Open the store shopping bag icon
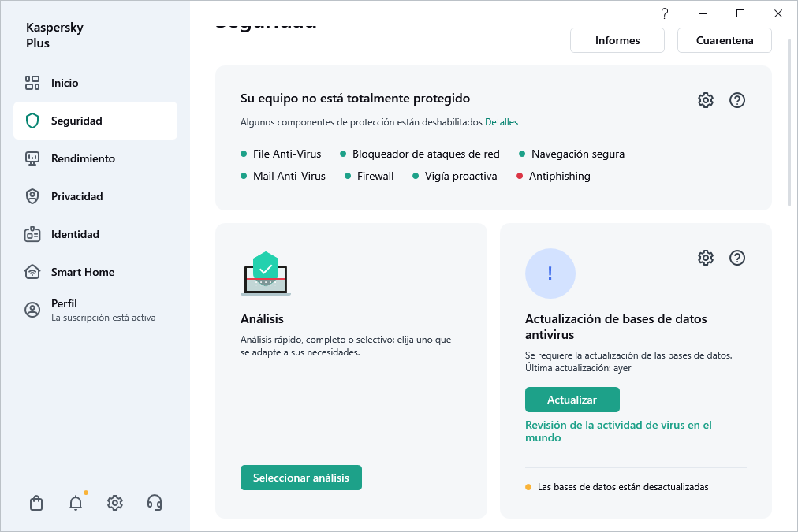Viewport: 798px width, 532px height. (35, 502)
